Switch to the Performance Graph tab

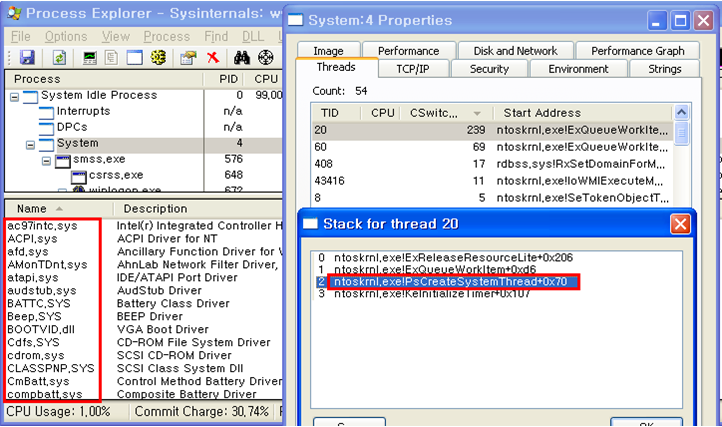tap(638, 51)
